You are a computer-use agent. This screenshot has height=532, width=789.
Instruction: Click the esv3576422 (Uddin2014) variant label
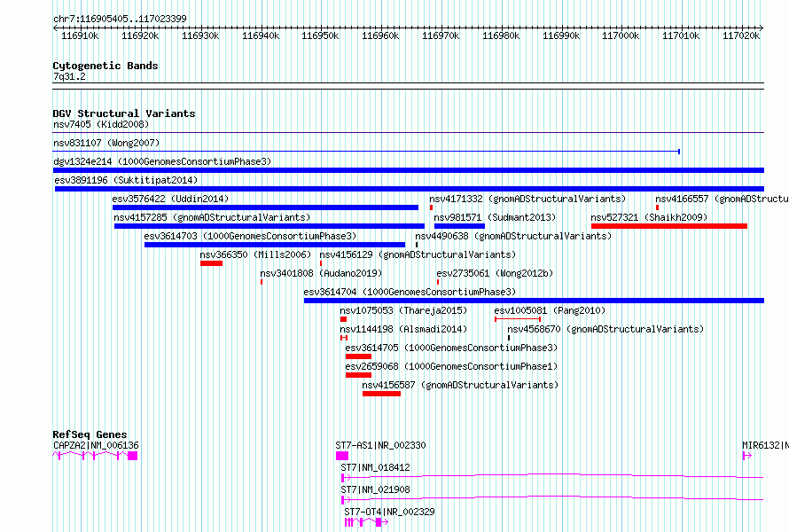pyautogui.click(x=170, y=199)
